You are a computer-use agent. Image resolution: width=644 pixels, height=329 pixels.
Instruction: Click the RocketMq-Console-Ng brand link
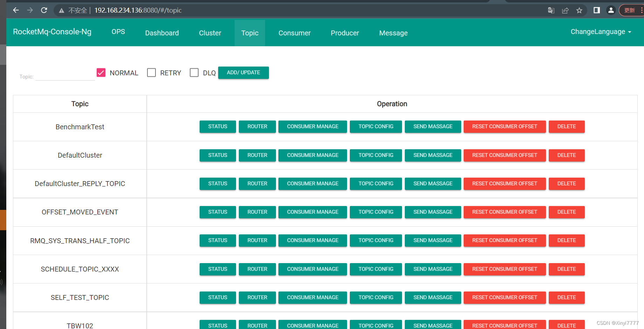click(52, 32)
